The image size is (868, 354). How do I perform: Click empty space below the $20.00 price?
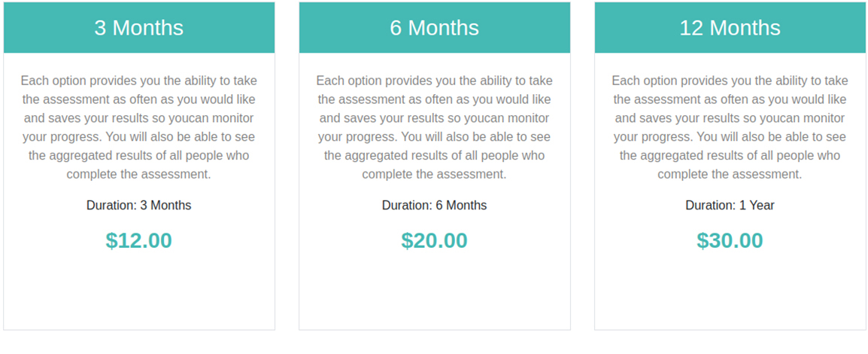click(435, 291)
